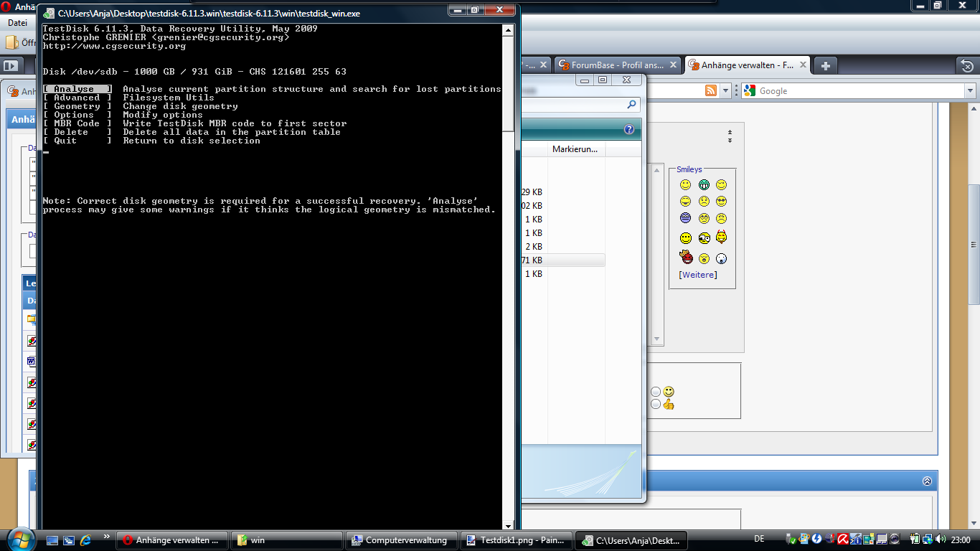
Task: Insert the one-eyed glasses smiley
Action: [x=704, y=237]
